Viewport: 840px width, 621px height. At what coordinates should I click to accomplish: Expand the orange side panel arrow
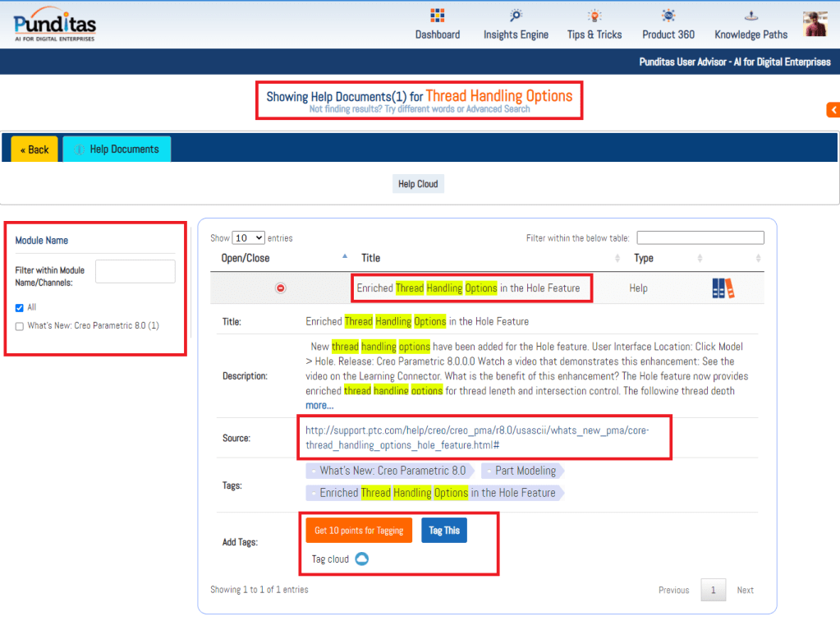click(x=833, y=110)
